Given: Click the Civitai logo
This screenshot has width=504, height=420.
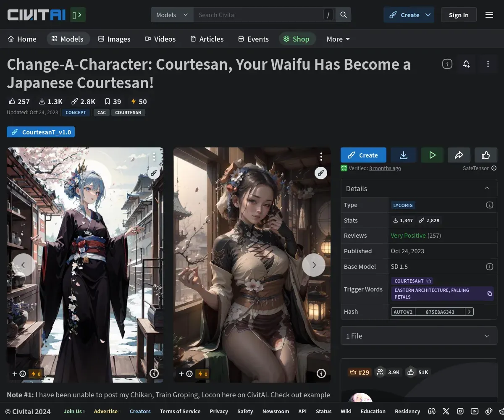Looking at the screenshot, I should pyautogui.click(x=37, y=15).
